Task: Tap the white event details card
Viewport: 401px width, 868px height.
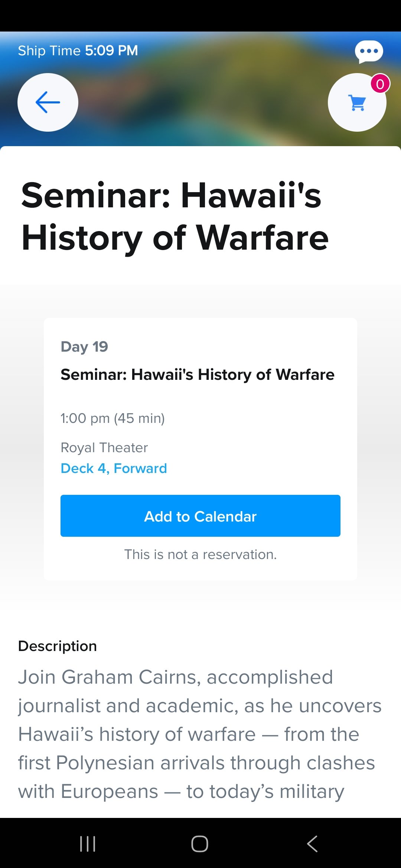Action: click(200, 449)
